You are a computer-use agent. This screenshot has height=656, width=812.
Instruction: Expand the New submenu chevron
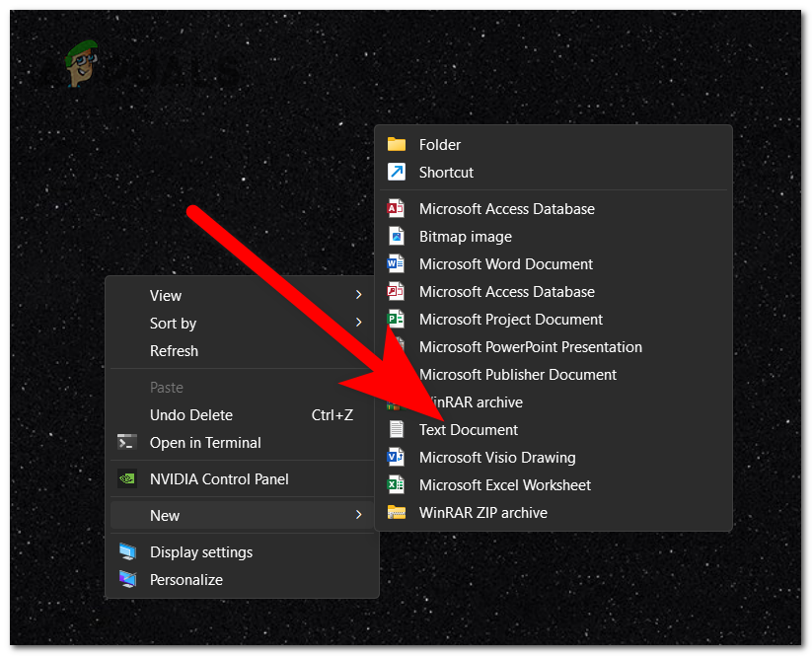359,515
